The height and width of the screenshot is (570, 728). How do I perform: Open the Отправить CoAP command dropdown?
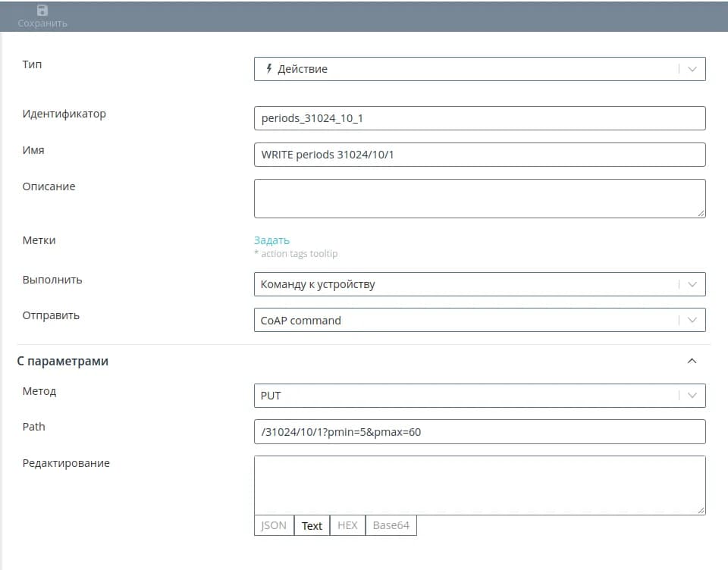click(x=692, y=320)
